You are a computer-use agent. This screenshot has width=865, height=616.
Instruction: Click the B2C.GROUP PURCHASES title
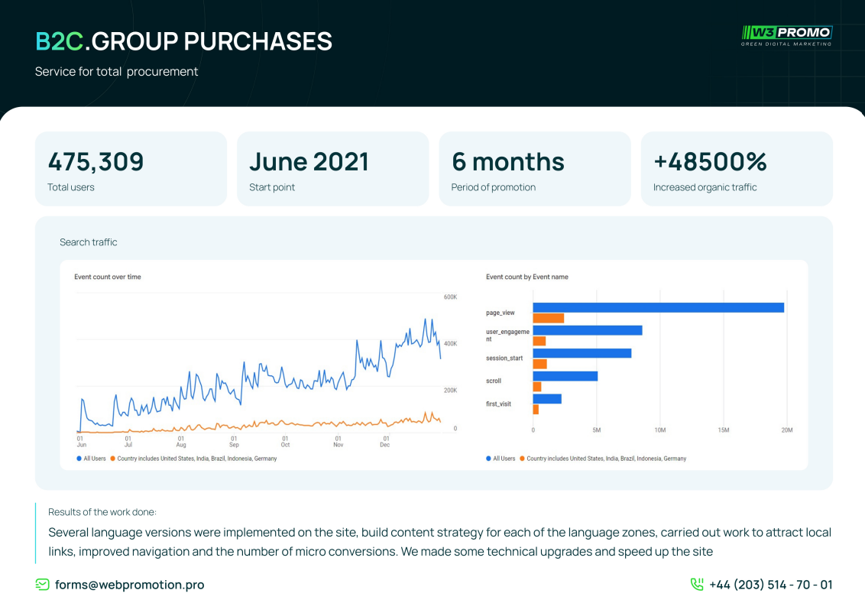183,41
